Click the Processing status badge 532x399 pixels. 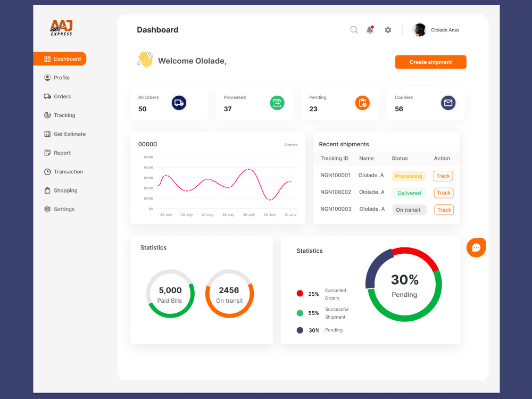click(409, 176)
